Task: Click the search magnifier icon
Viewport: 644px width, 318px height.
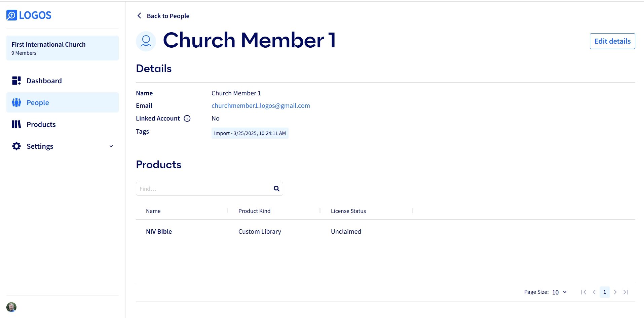Action: coord(276,189)
